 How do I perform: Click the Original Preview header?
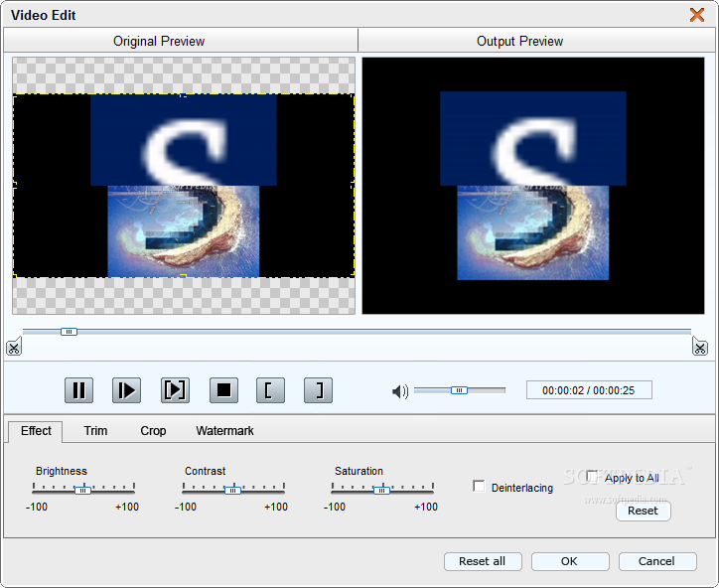(180, 41)
